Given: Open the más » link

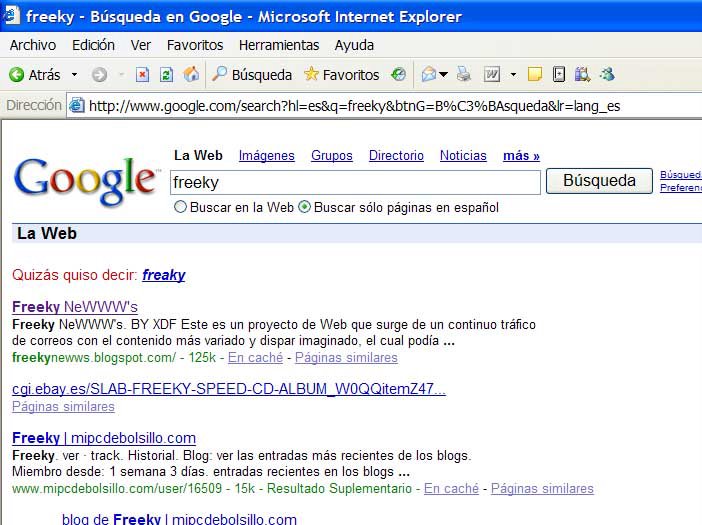Looking at the screenshot, I should pos(521,155).
